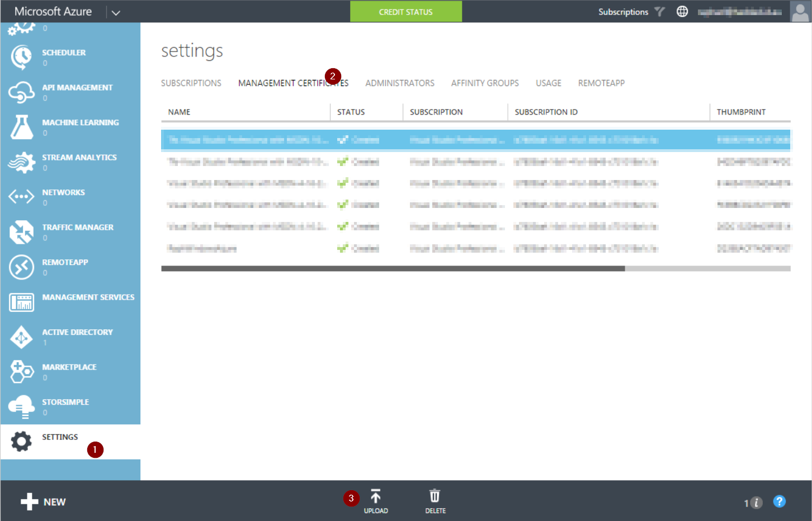This screenshot has height=521, width=812.
Task: Click the New button
Action: 43,502
